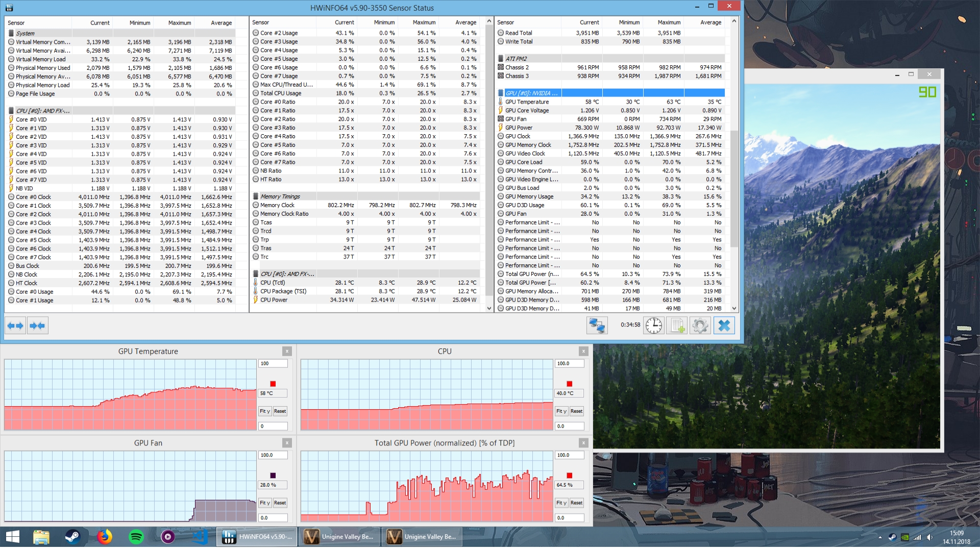Screen dimensions: 980x551
Task: Switch to HWiNFO64 taskbar window button
Action: (x=258, y=537)
